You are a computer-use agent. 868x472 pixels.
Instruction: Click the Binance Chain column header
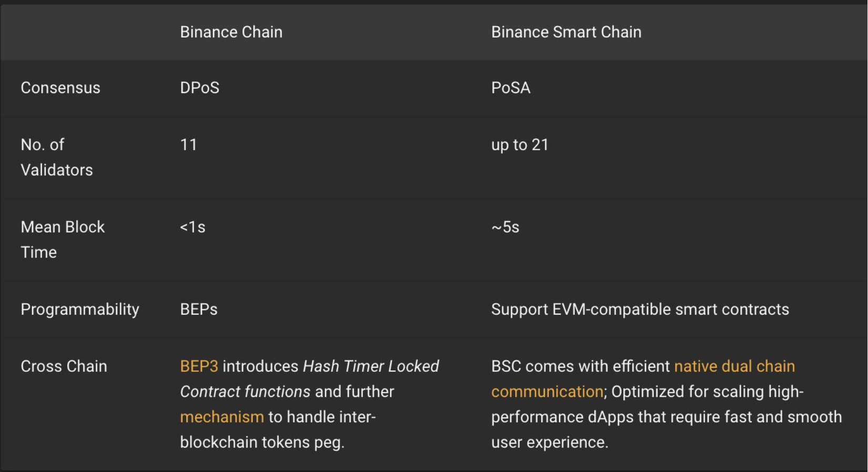pos(231,32)
